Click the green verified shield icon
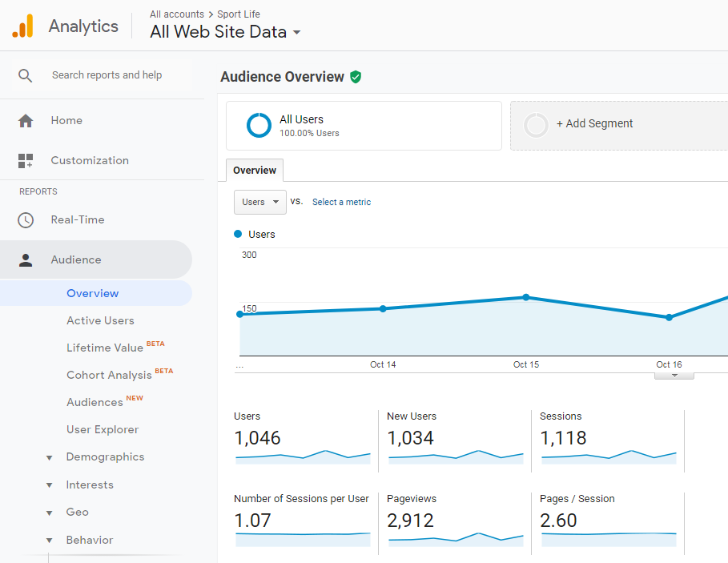 click(x=356, y=77)
